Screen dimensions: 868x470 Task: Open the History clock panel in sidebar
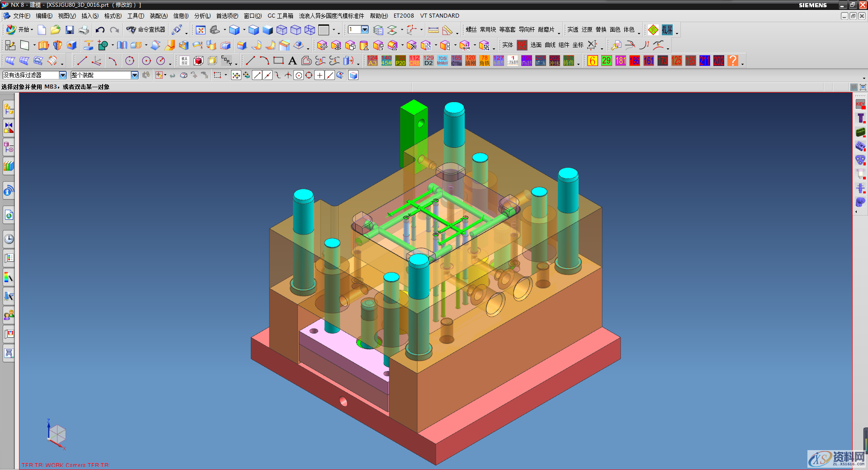pyautogui.click(x=9, y=239)
